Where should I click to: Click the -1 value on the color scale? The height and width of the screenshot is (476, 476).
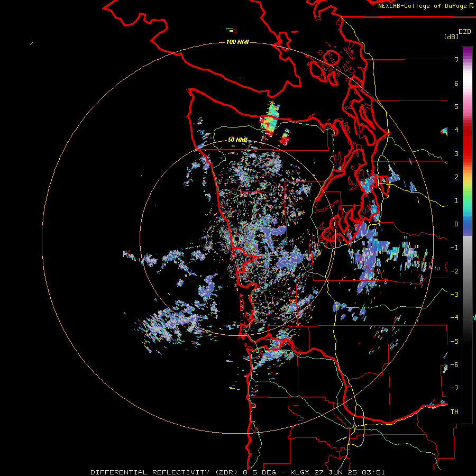454,248
